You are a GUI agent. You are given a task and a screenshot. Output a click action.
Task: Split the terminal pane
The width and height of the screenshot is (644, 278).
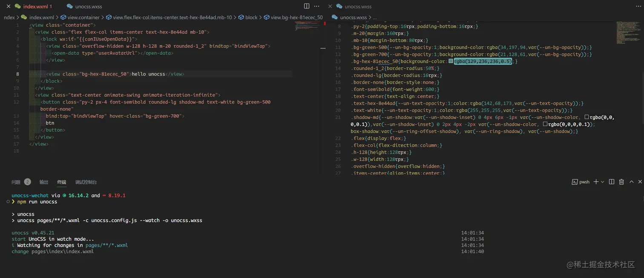click(x=612, y=182)
